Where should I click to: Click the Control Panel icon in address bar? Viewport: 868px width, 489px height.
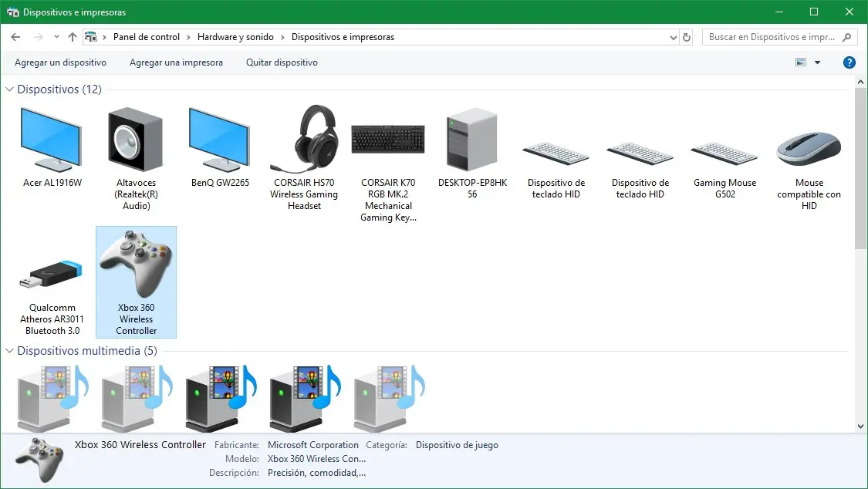pyautogui.click(x=91, y=37)
